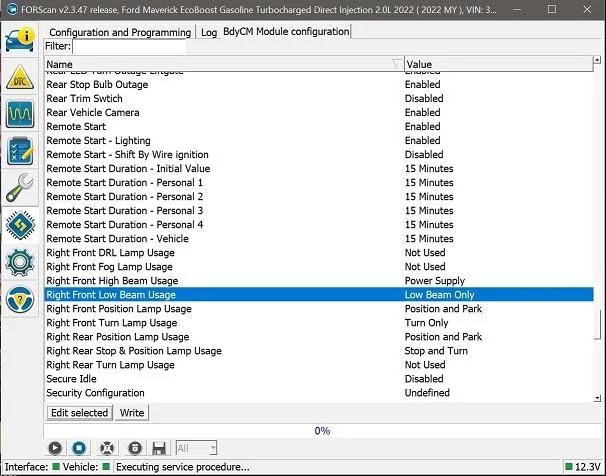Select the 'Rear Trim Swtich' row
Screen dimensions: 606x476
[x=319, y=99]
